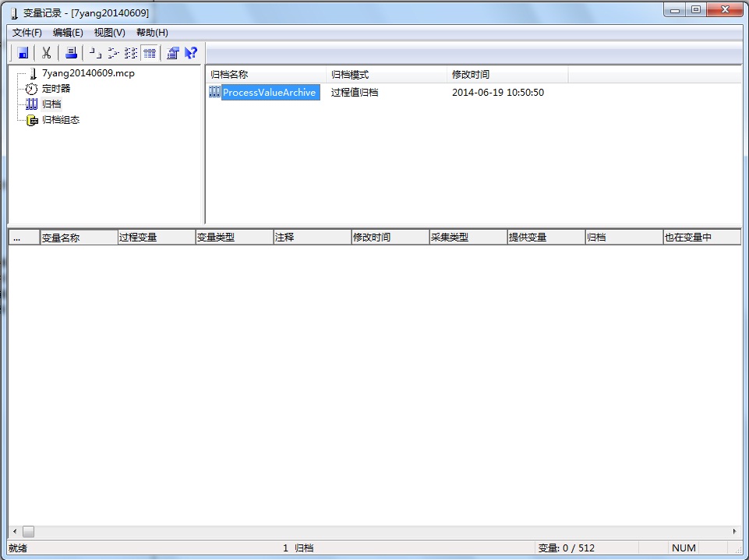Click the properties toolbar icon
749x560 pixels.
[173, 53]
